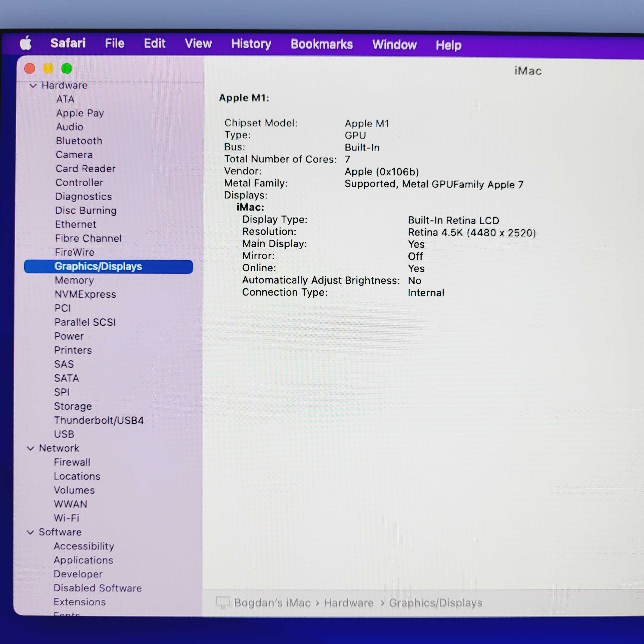Select Ethernet in the sidebar

(76, 224)
